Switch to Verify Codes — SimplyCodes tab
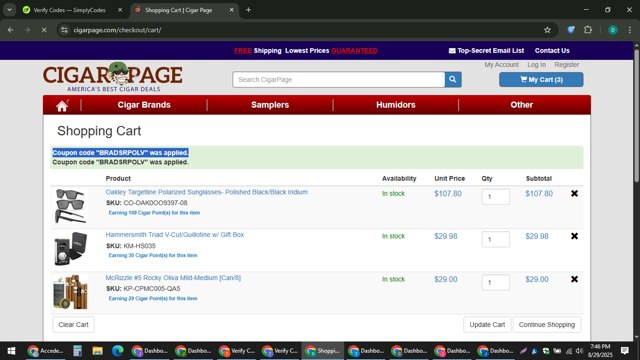 click(x=69, y=10)
